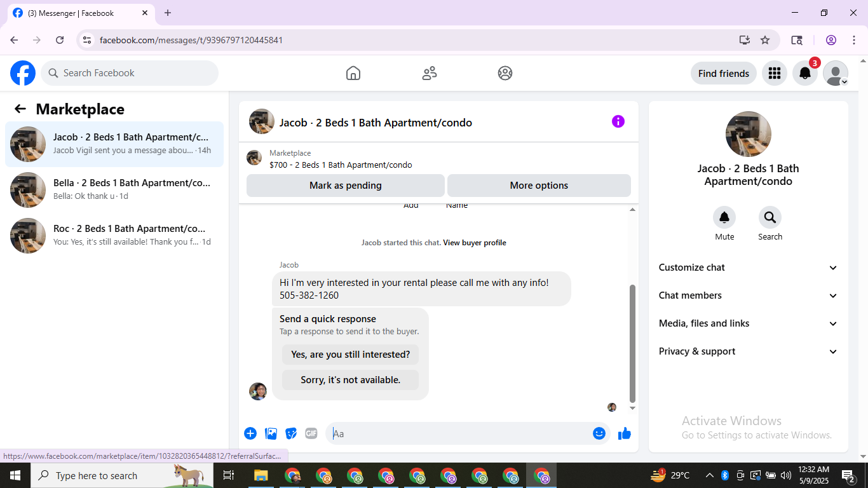The width and height of the screenshot is (868, 488).
Task: Mute the Jacob conversation
Action: tap(724, 218)
